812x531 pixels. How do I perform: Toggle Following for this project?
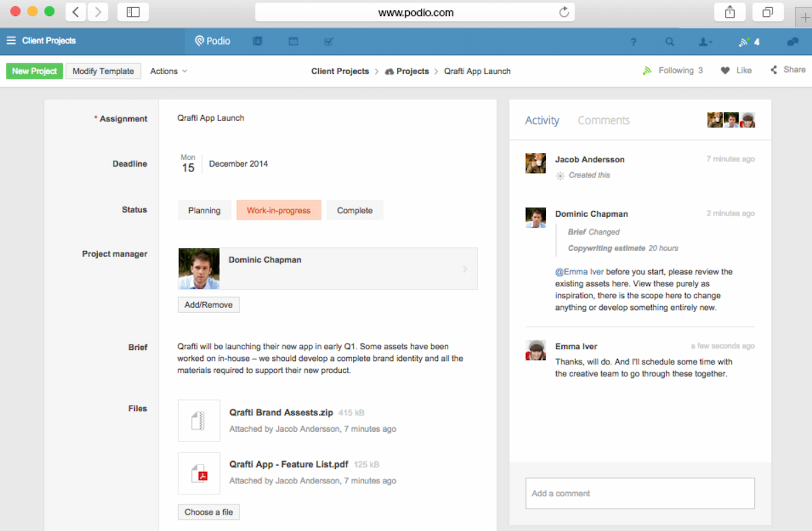(x=673, y=70)
